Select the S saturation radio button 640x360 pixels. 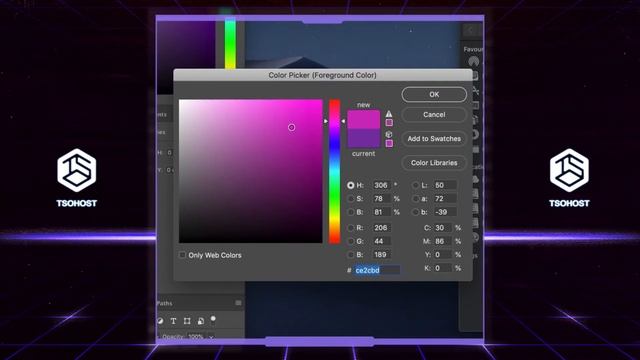pos(350,199)
